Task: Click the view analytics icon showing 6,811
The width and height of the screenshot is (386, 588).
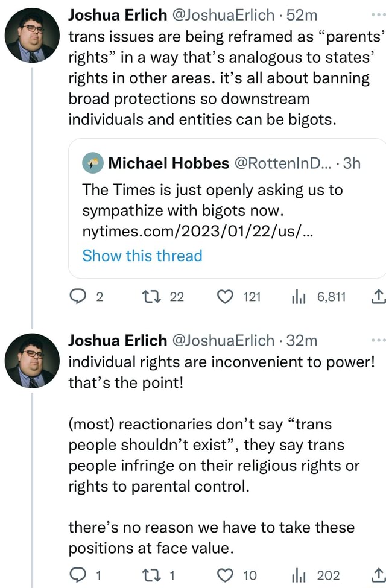Action: [298, 296]
